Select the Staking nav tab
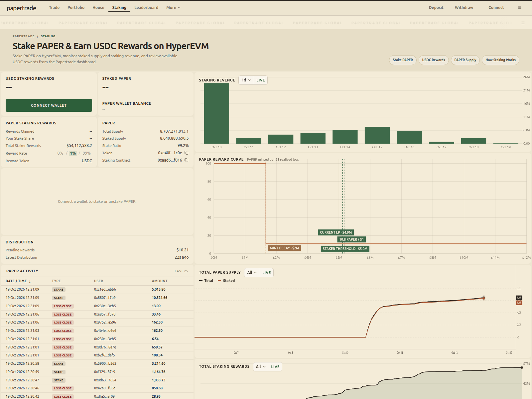Viewport: 532px width, 399px height. tap(119, 8)
